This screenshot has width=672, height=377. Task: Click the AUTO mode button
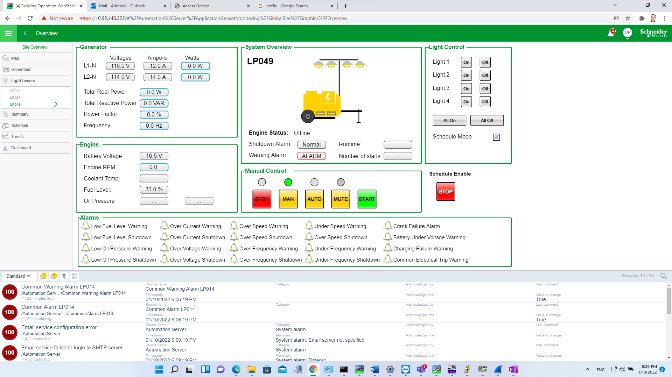tap(314, 199)
